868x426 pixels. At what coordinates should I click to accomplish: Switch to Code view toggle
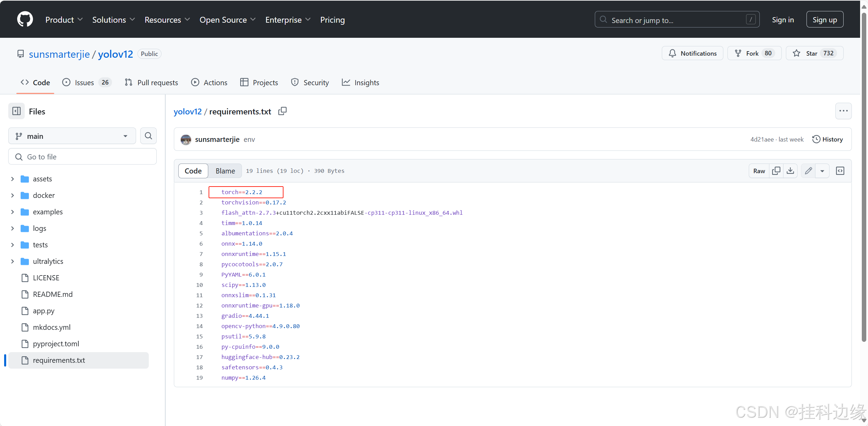click(x=193, y=171)
